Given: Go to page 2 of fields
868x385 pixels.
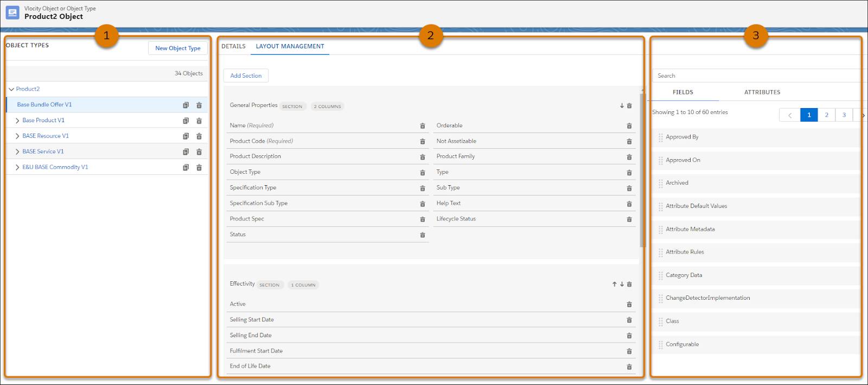Looking at the screenshot, I should pos(827,115).
